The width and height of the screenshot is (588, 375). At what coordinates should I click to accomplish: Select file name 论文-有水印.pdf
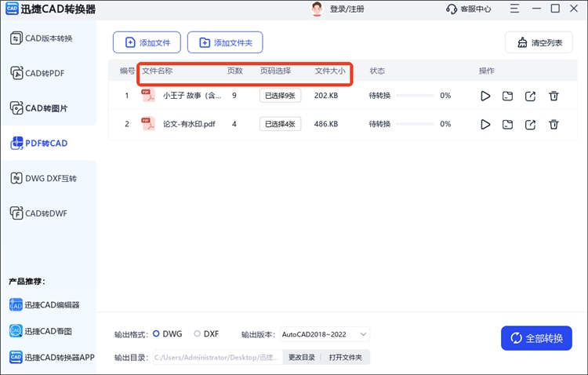click(x=189, y=124)
